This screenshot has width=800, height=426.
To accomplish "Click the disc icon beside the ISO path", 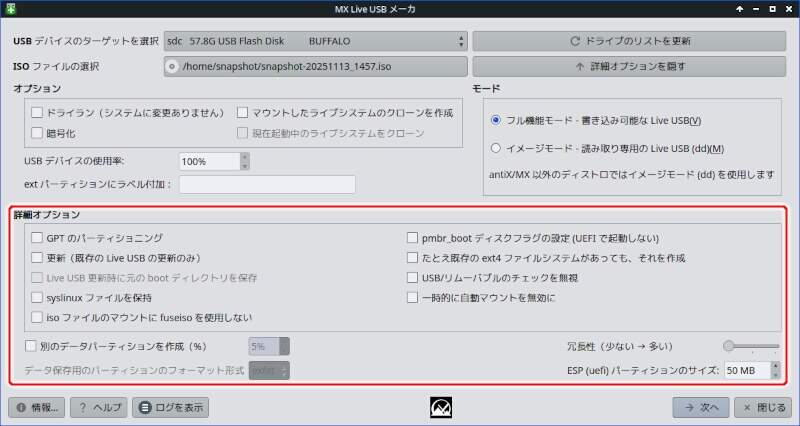I will click(x=172, y=66).
